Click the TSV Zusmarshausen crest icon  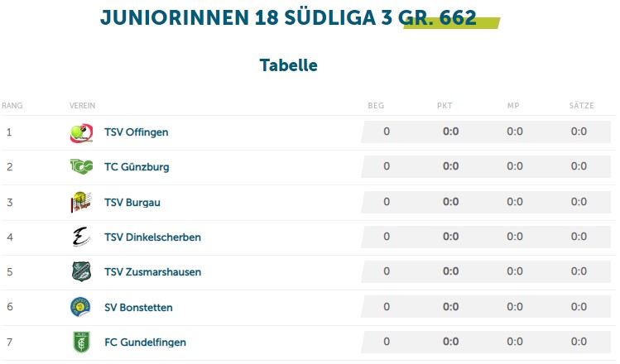[81, 271]
